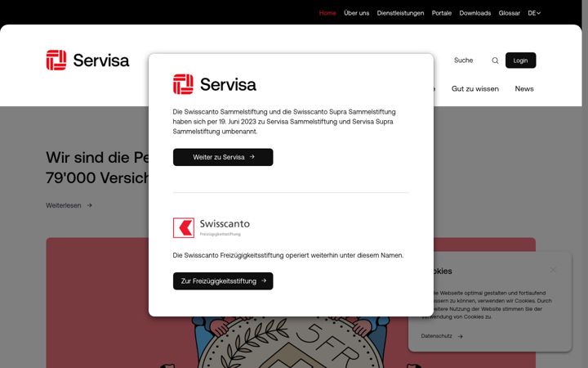Open the Downloads menu item

coord(474,13)
